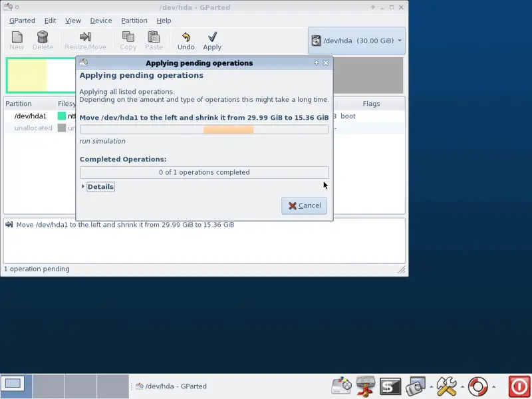The height and width of the screenshot is (399, 532).
Task: Click the Apply checkmark icon
Action: point(212,37)
